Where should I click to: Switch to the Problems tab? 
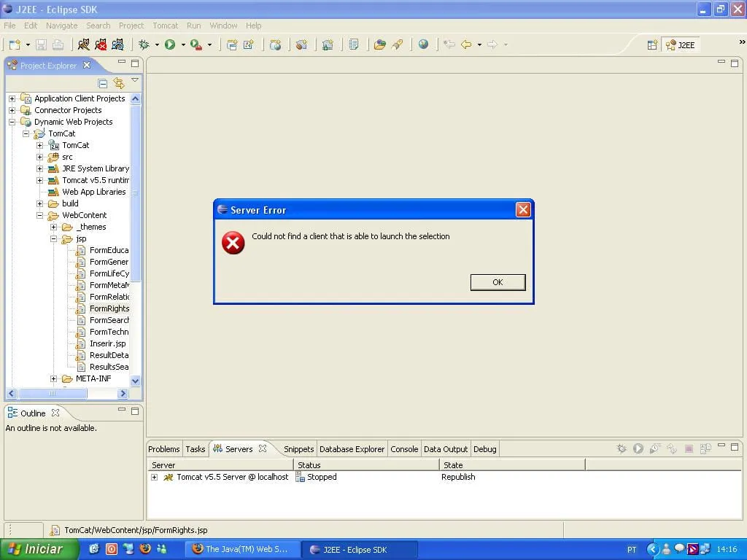point(163,449)
